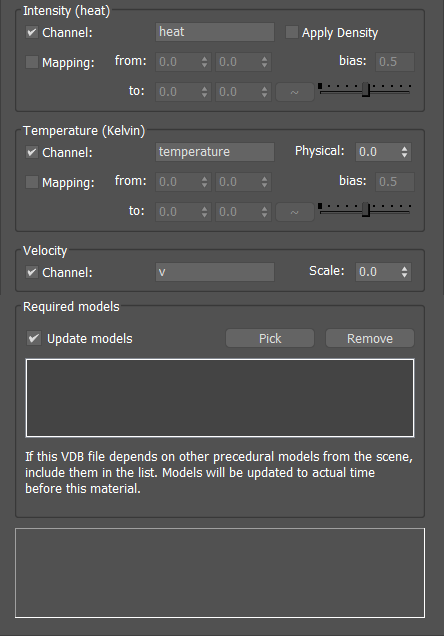Click the Intensity curve (~) button
444x636 pixels.
coord(295,92)
